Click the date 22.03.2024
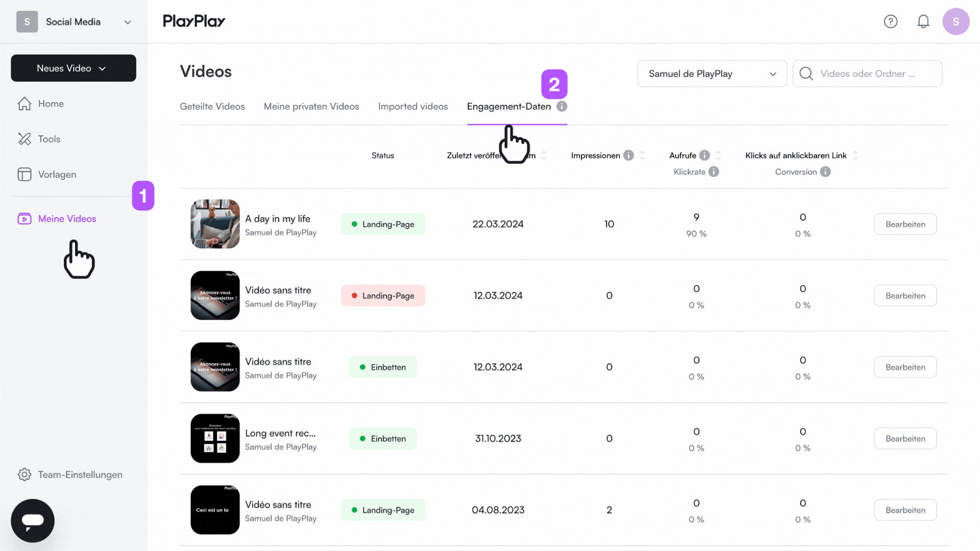 click(x=498, y=224)
